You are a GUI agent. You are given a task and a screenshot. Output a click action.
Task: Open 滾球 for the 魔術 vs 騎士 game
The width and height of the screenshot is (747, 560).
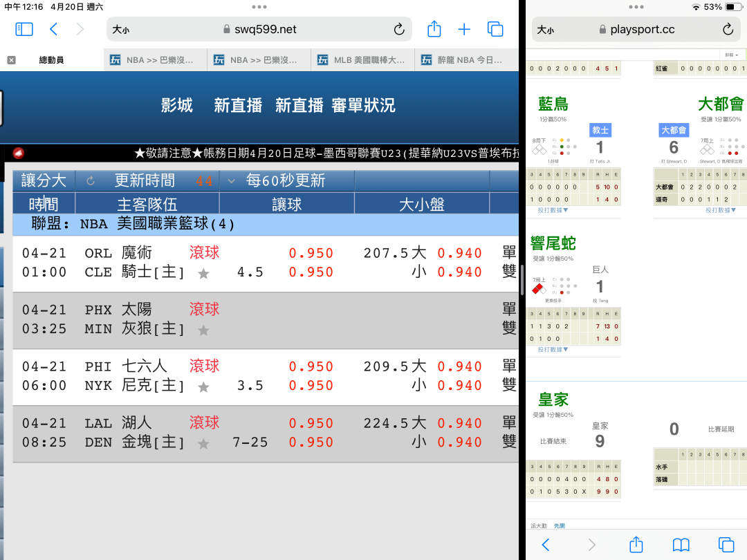click(204, 252)
